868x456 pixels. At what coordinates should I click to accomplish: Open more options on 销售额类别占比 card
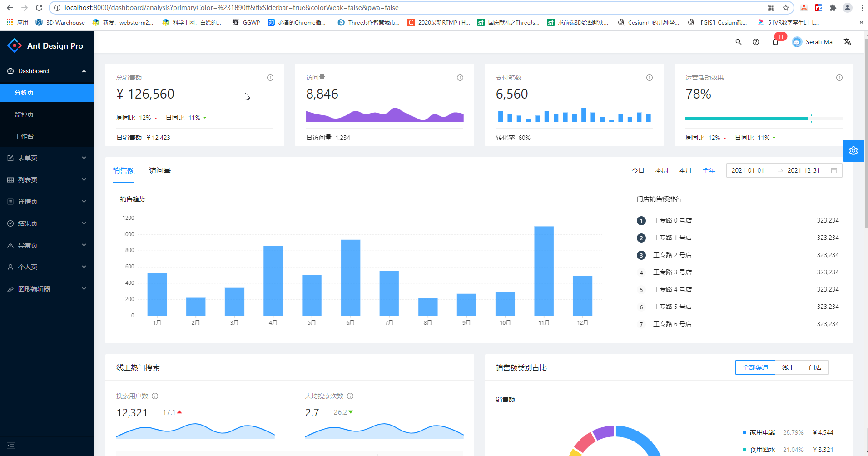839,367
